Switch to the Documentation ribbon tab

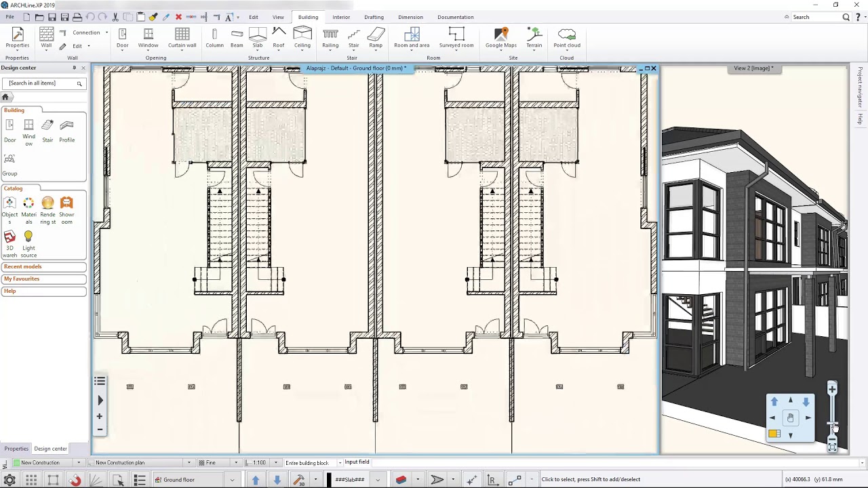[456, 17]
